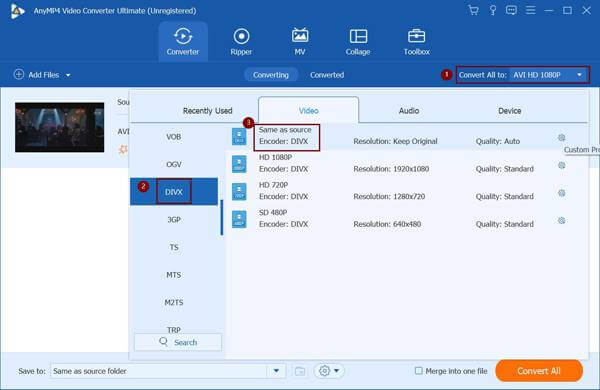Screen dimensions: 600x390
Task: Click the Quality: Auto text
Action: pyautogui.click(x=497, y=141)
